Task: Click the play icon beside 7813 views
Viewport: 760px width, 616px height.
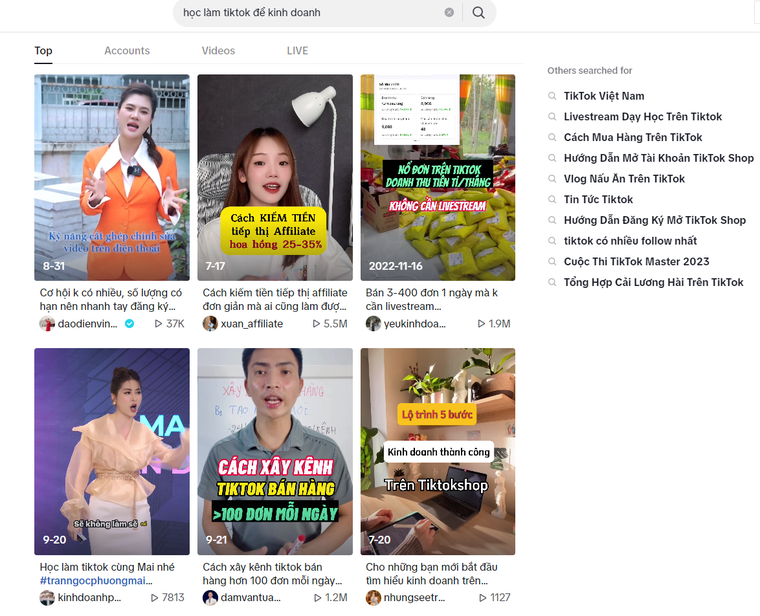Action: pos(155,598)
